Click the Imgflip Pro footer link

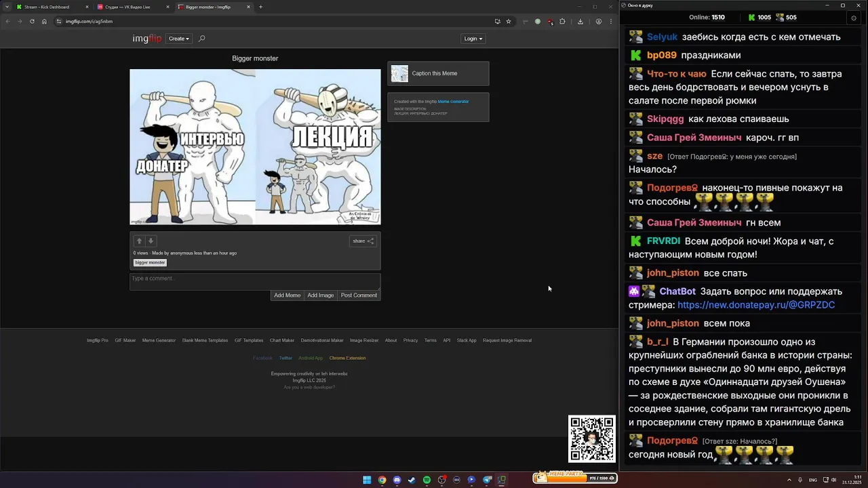97,340
